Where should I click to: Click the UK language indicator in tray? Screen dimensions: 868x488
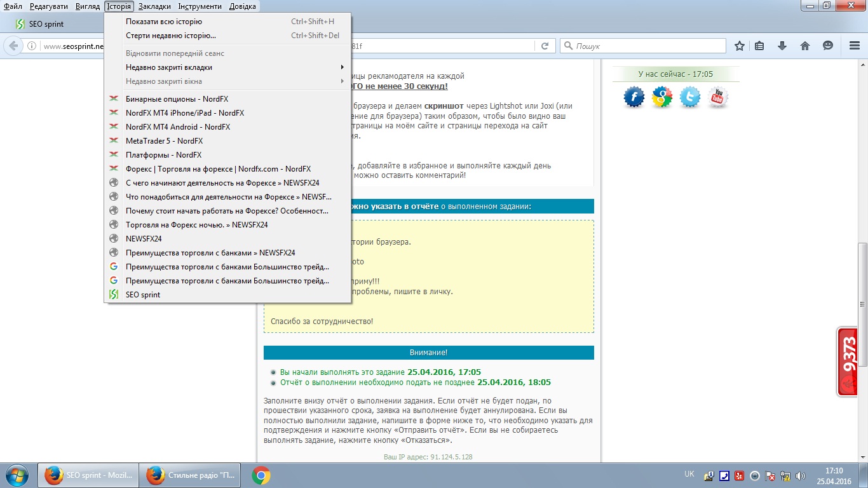tap(689, 475)
